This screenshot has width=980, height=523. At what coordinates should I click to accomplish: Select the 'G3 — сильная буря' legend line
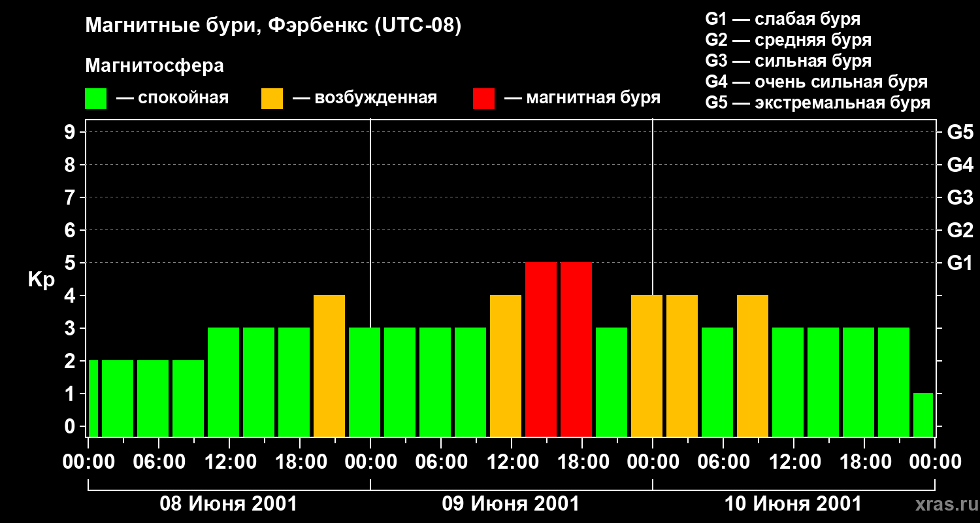click(x=788, y=61)
